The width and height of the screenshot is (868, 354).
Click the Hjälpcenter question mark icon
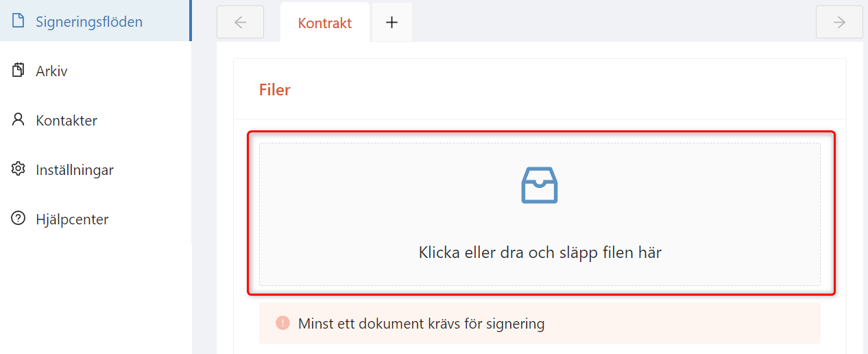pyautogui.click(x=19, y=219)
